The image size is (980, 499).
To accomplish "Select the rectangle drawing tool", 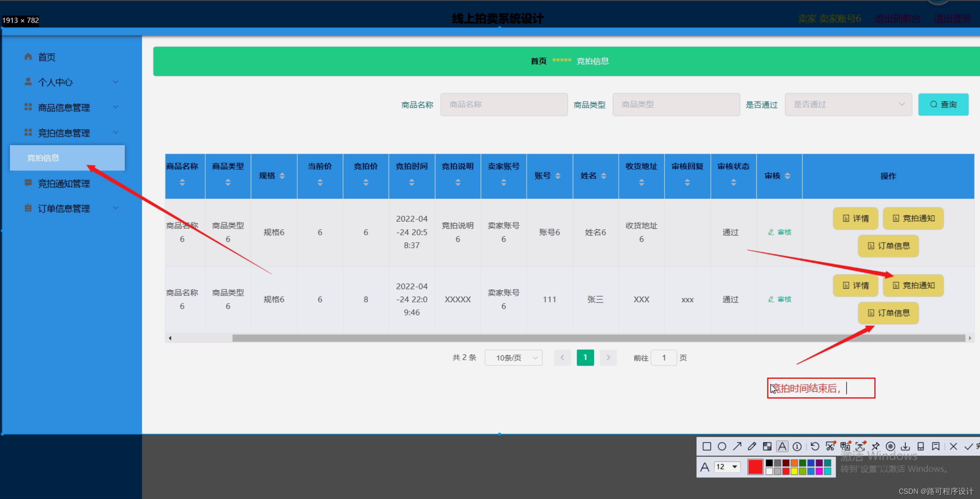I will (x=707, y=446).
